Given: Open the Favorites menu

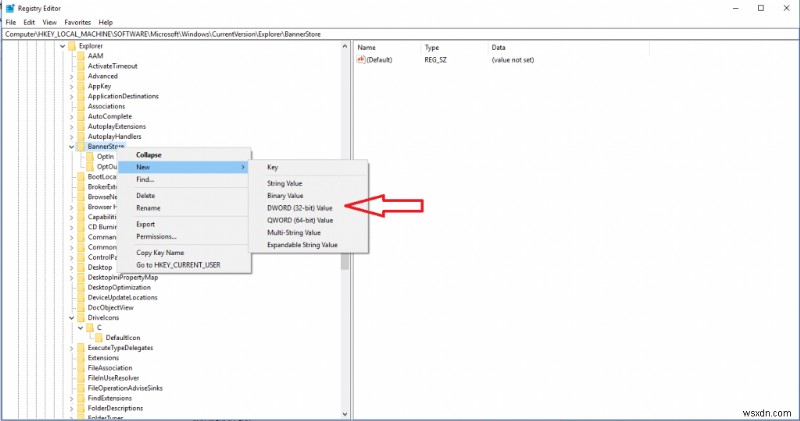Looking at the screenshot, I should 78,22.
